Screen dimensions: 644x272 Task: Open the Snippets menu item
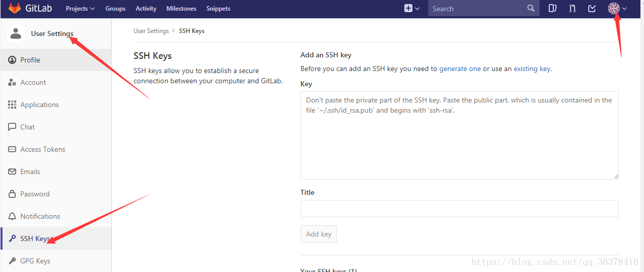pos(218,9)
